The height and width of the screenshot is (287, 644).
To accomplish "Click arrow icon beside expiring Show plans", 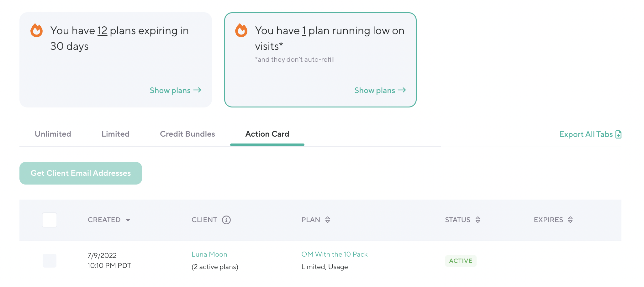I will [x=197, y=90].
